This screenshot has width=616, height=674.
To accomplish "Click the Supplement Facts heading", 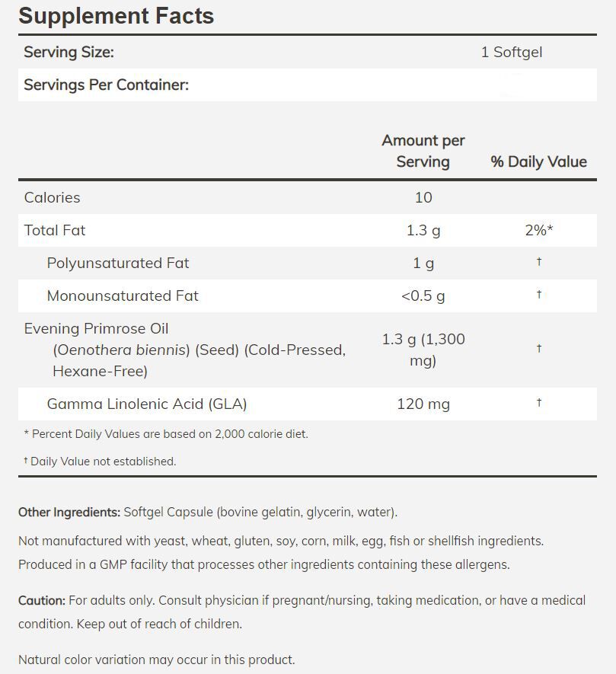I will 116,16.
